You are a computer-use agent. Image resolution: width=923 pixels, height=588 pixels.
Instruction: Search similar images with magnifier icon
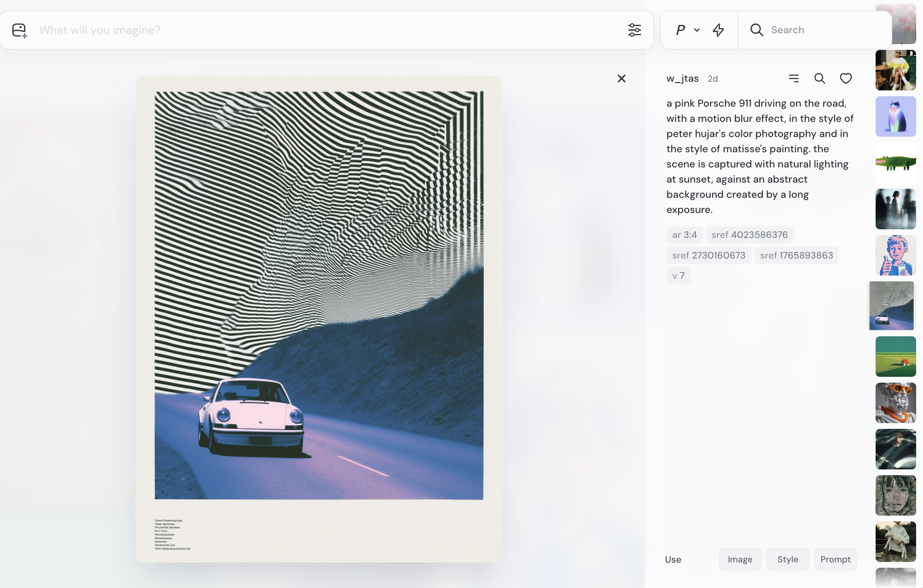pyautogui.click(x=820, y=78)
